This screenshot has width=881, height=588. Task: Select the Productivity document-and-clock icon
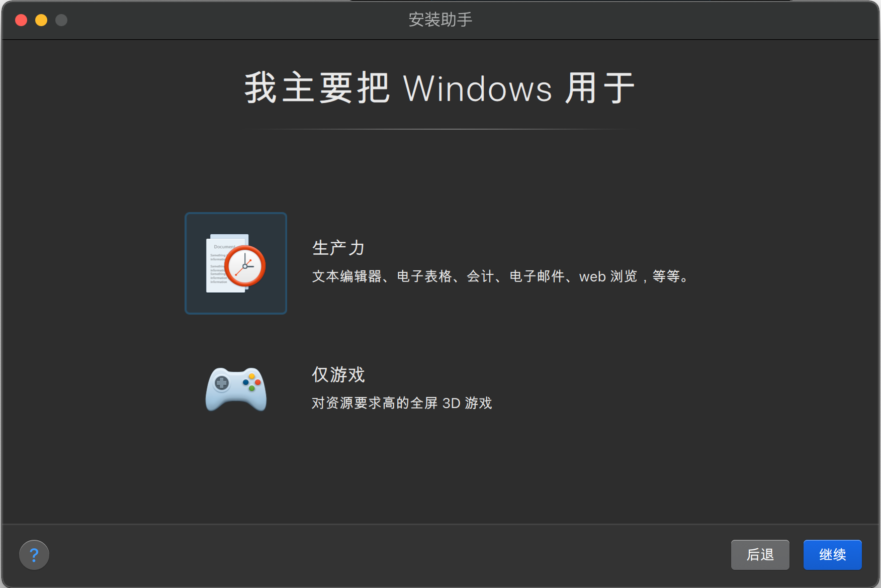(236, 263)
